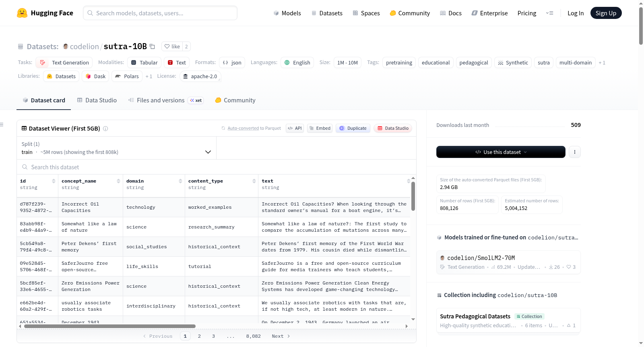Image resolution: width=644 pixels, height=347 pixels.
Task: Go to the Next page of rows
Action: pos(281,336)
